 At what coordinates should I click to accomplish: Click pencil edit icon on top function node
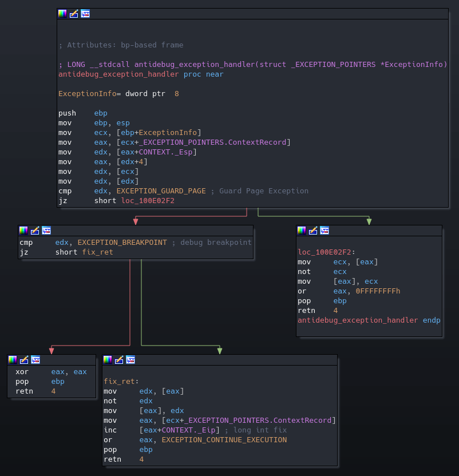point(74,14)
